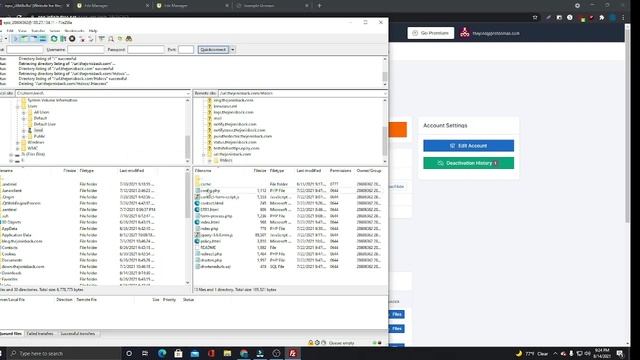The height and width of the screenshot is (360, 640).
Task: Select the htdocs folder in remote tree
Action: coord(226,160)
